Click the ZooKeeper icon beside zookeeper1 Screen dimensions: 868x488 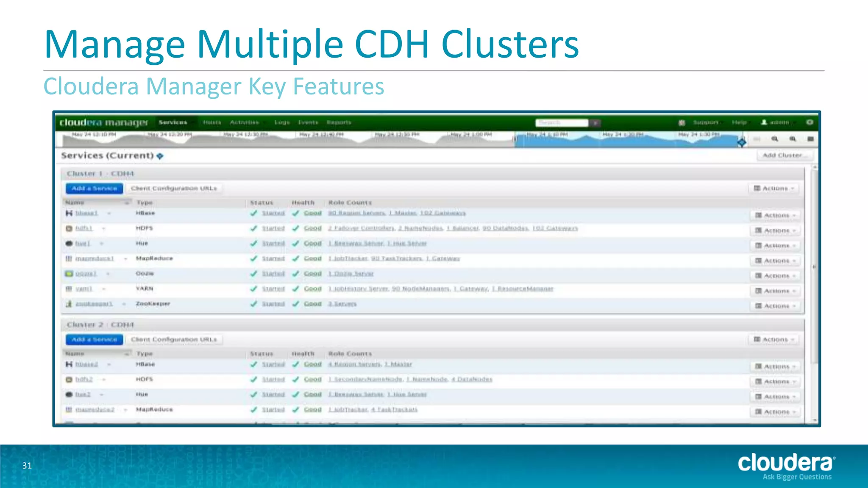(69, 304)
